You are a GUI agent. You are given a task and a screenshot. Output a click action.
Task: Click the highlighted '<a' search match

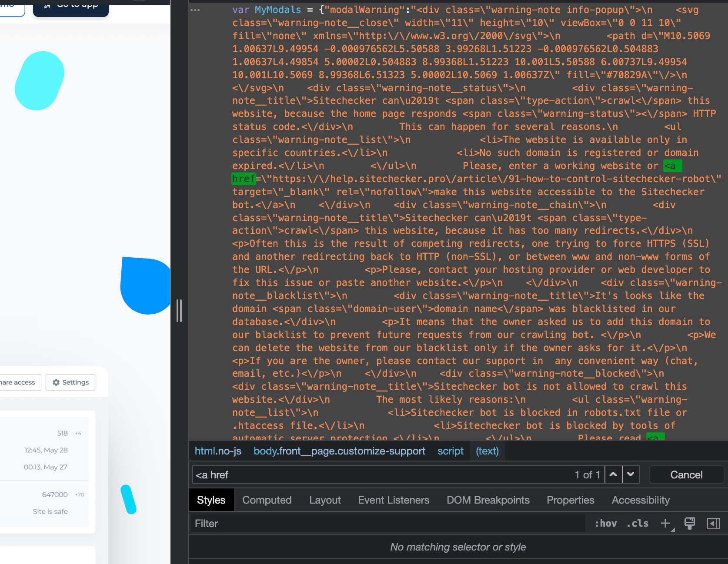point(673,166)
